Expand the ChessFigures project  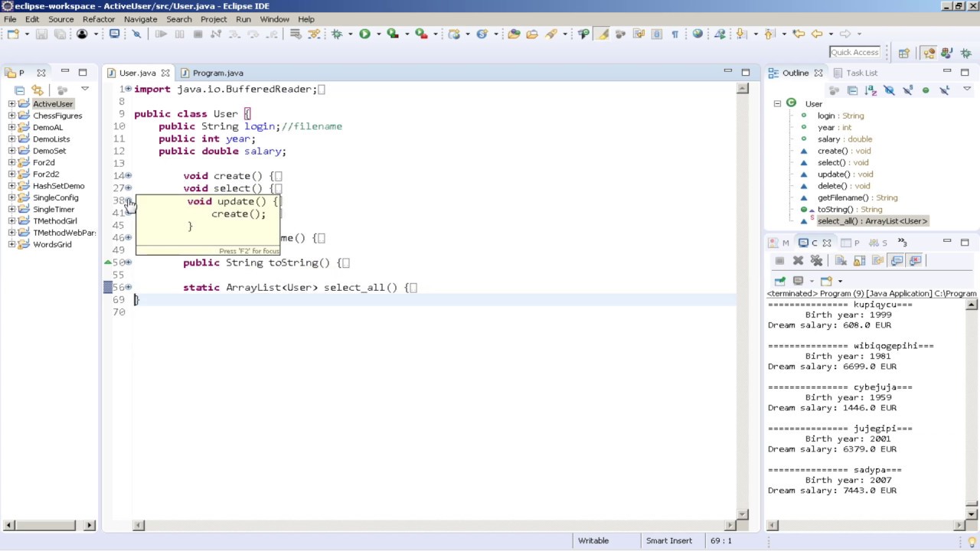(x=11, y=116)
